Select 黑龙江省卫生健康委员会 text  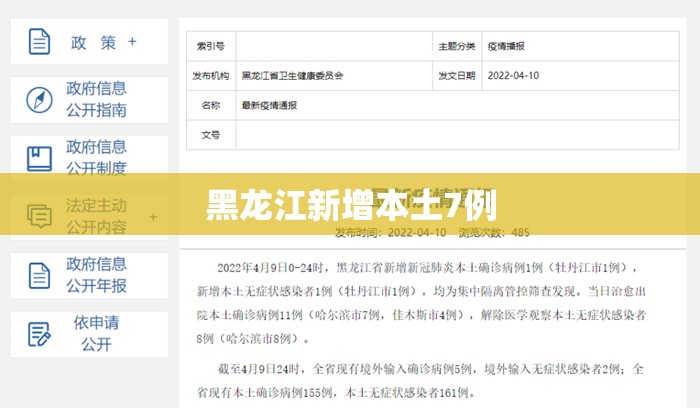pyautogui.click(x=292, y=75)
